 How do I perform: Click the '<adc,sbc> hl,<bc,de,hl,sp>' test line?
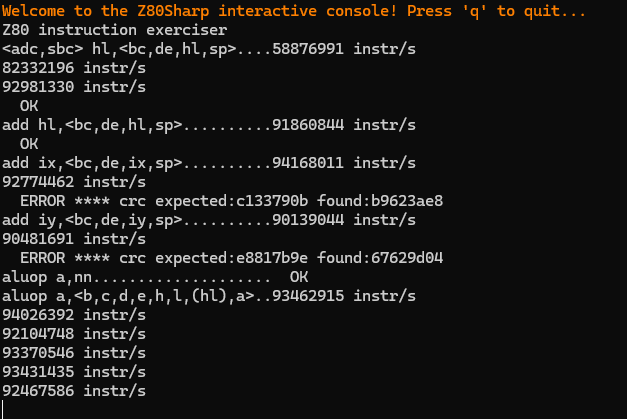click(x=209, y=49)
